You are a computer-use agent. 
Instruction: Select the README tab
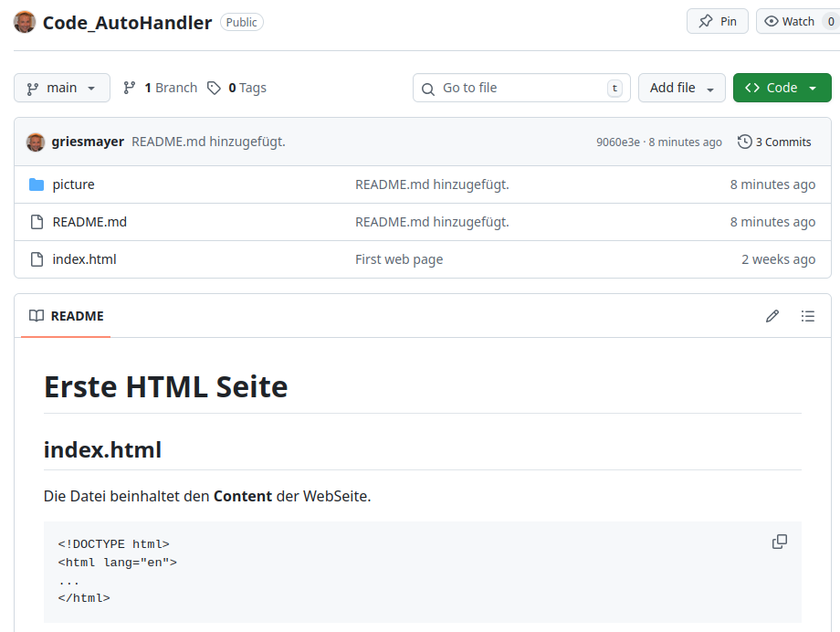coord(67,316)
